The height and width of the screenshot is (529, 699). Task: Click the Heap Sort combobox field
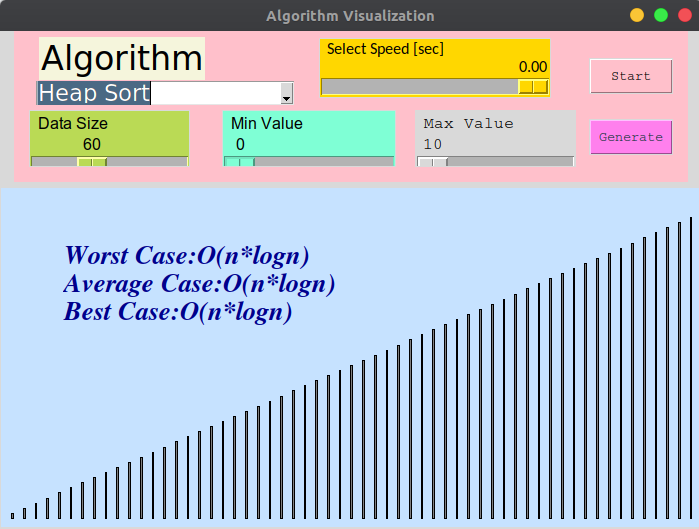pyautogui.click(x=164, y=93)
